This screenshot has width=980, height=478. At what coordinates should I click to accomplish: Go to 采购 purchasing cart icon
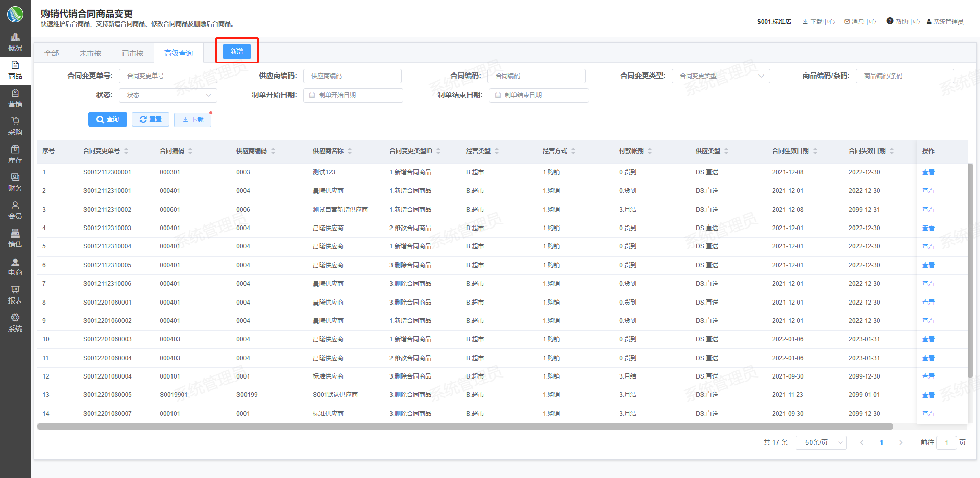(15, 121)
